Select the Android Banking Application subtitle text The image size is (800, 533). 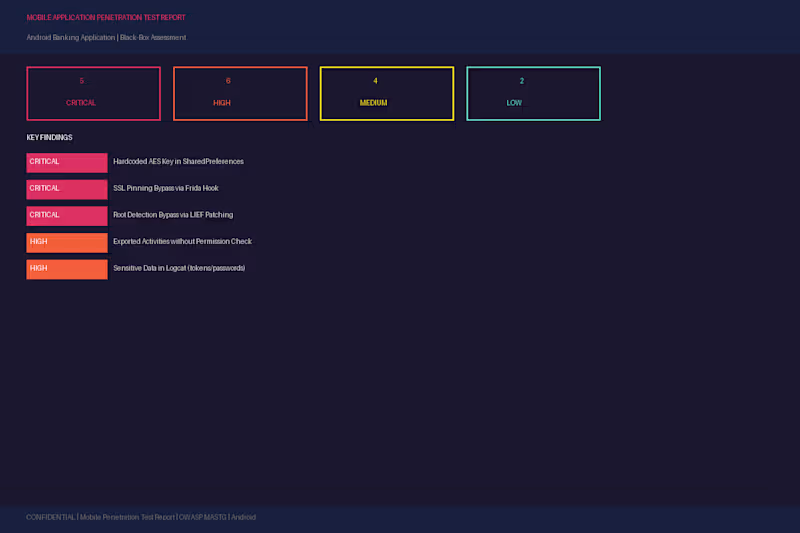pyautogui.click(x=106, y=37)
